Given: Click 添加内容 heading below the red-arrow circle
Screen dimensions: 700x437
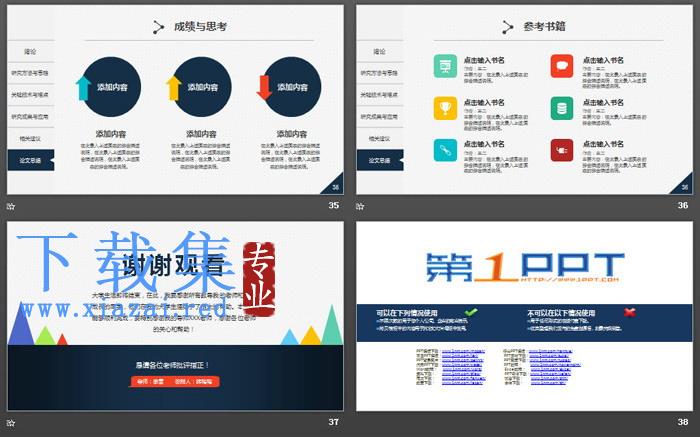Looking at the screenshot, I should coord(292,133).
